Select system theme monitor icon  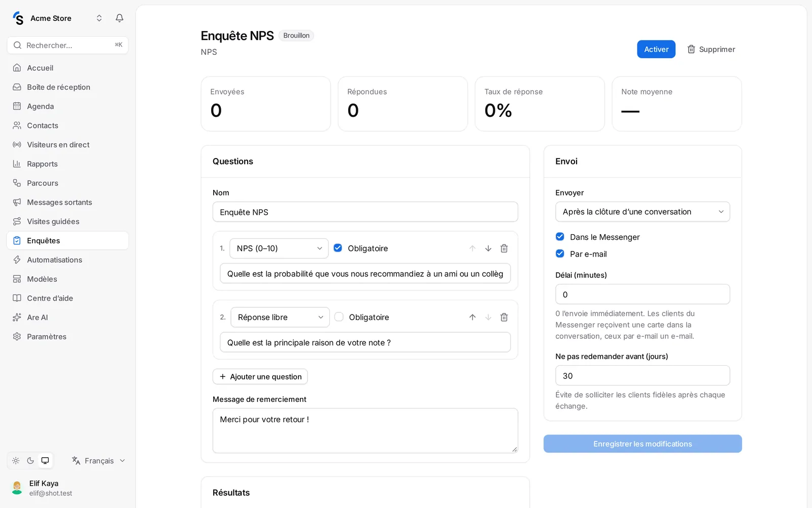(x=45, y=461)
